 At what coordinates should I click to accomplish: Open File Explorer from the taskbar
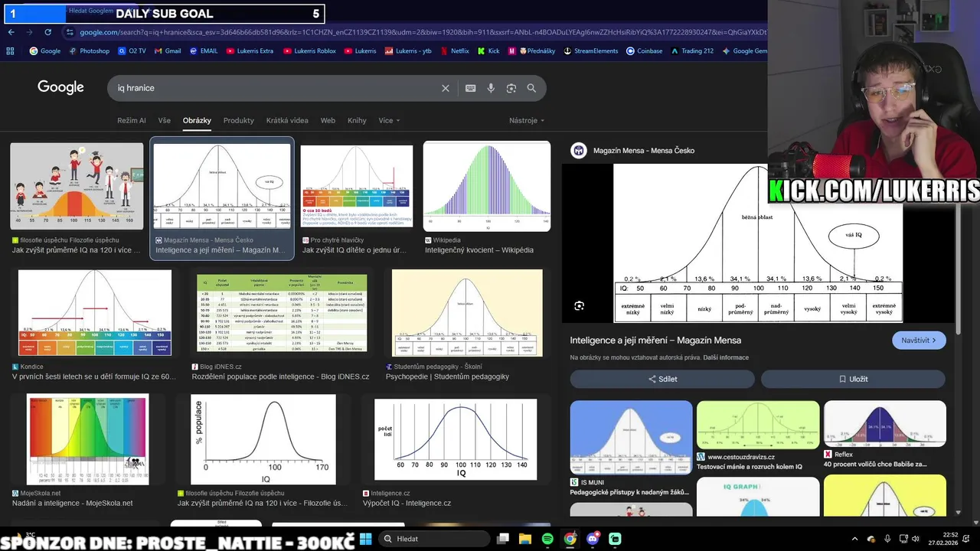(x=525, y=539)
